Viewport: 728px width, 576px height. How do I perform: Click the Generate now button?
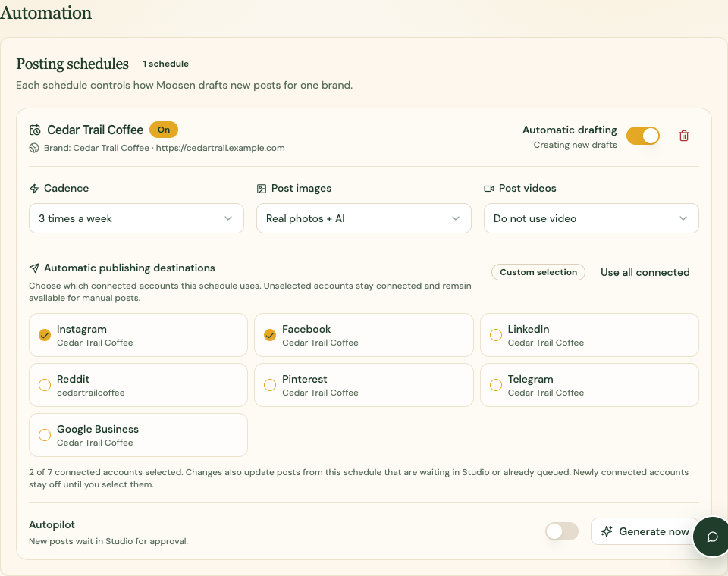pyautogui.click(x=645, y=531)
